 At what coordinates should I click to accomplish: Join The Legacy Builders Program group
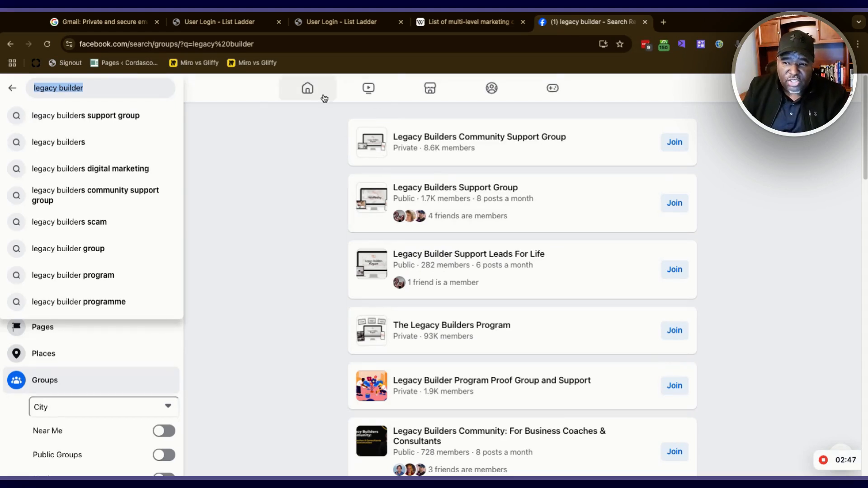point(675,330)
